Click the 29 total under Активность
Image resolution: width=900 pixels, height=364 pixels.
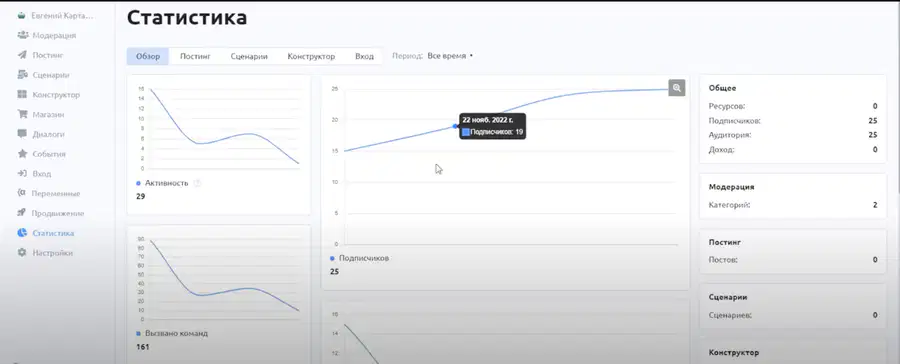[141, 196]
